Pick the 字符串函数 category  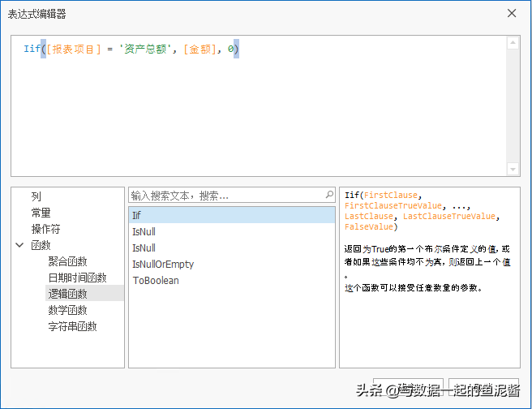(72, 326)
